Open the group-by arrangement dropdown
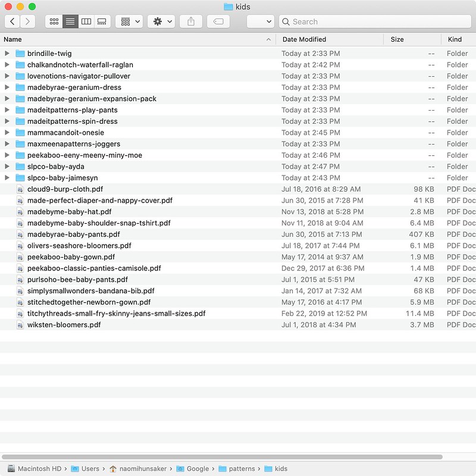This screenshot has width=476, height=476. [x=129, y=21]
